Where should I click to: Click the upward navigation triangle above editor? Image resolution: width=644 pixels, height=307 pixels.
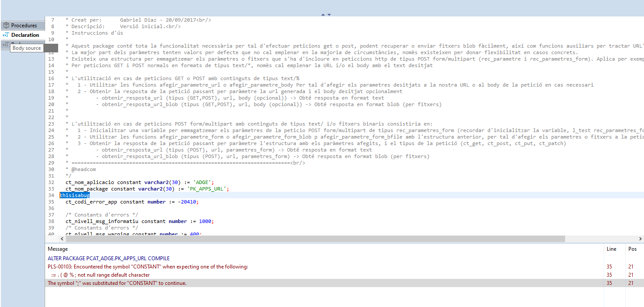point(323,14)
